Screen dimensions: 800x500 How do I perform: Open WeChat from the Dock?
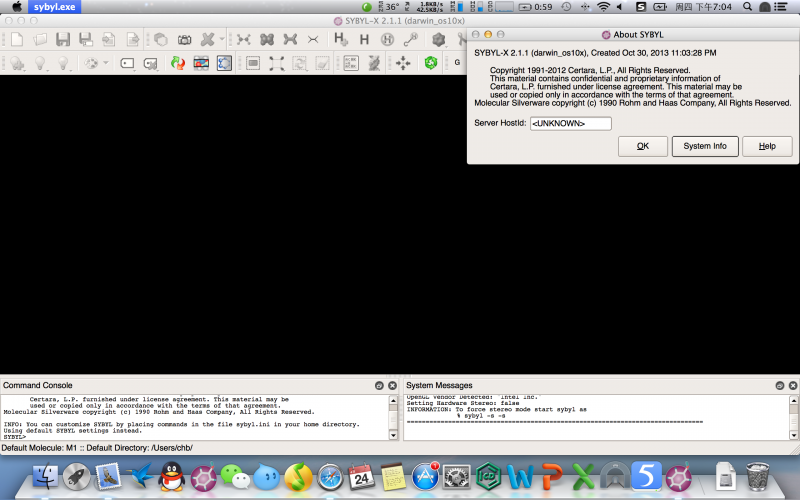pos(235,477)
